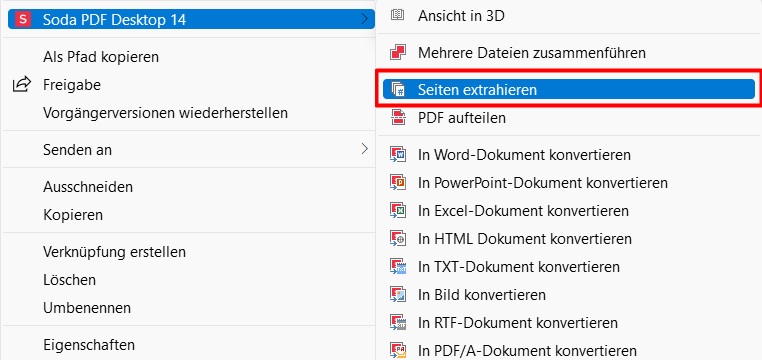Viewport: 762px width, 360px height.
Task: Expand the Soda PDF Desktop 14 submenu arrow
Action: pos(364,19)
